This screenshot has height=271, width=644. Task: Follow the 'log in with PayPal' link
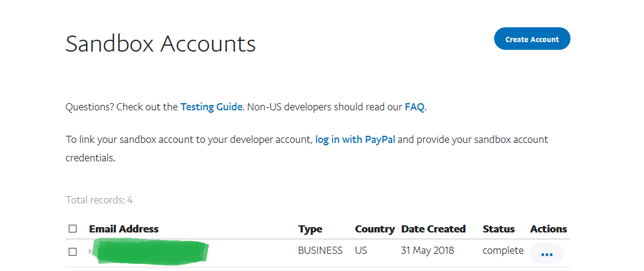point(355,140)
